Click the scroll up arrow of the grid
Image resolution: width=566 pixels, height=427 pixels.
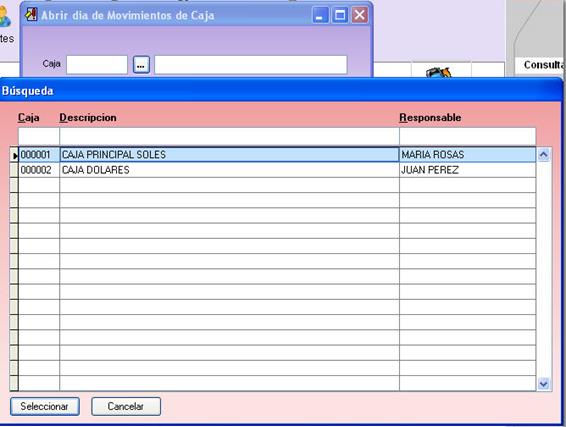pyautogui.click(x=544, y=155)
